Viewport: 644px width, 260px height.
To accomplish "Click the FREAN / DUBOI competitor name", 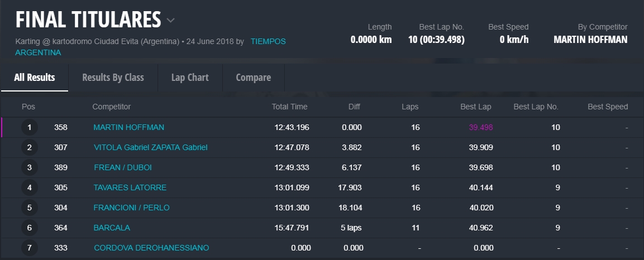I will [122, 167].
